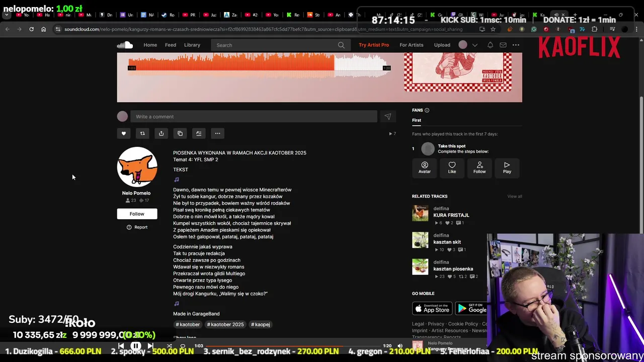Image resolution: width=644 pixels, height=362 pixels.
Task: Open the notifications bell
Action: click(x=490, y=45)
